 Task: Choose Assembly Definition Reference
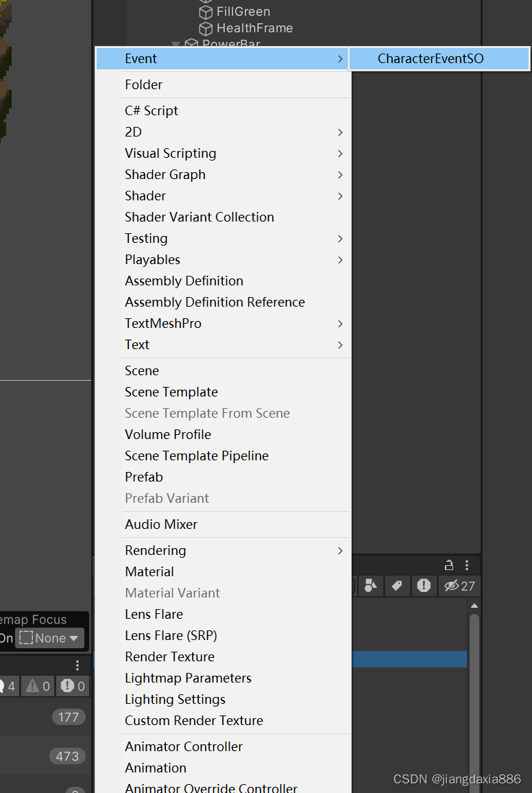(223, 302)
